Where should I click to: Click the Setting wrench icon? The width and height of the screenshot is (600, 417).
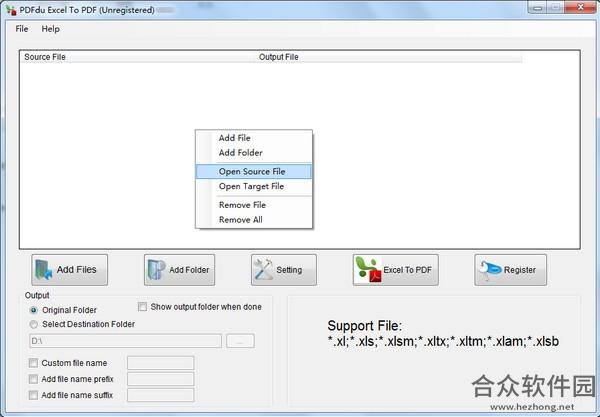click(x=264, y=269)
